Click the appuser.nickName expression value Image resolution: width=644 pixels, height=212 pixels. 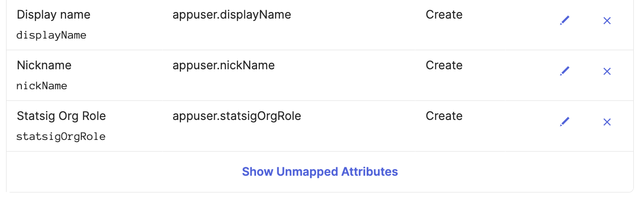(223, 65)
